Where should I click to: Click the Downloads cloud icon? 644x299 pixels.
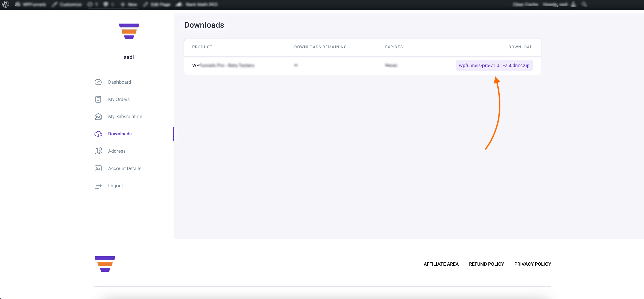(x=98, y=134)
